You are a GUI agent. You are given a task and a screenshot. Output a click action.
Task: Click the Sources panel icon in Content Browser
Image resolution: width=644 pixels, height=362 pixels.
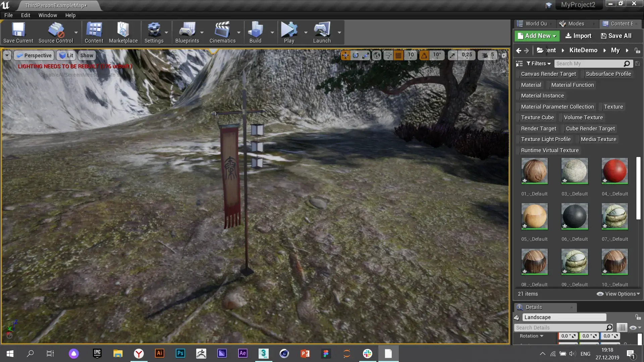coord(519,64)
